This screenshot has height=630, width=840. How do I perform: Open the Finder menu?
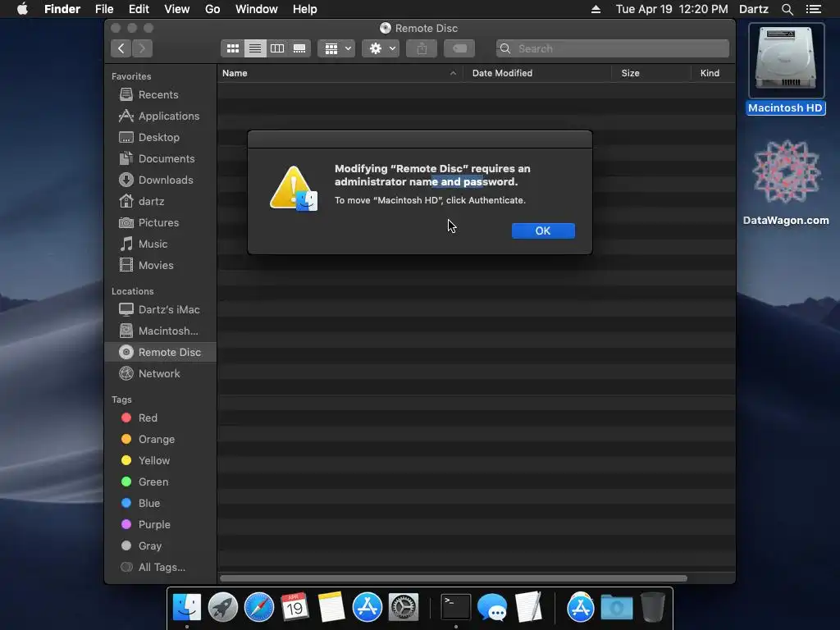[62, 9]
